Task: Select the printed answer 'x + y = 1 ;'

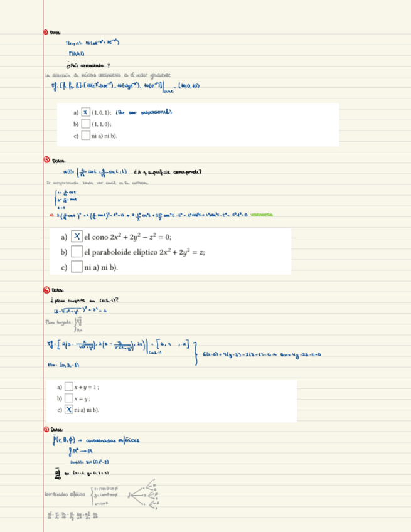Action: click(x=87, y=387)
